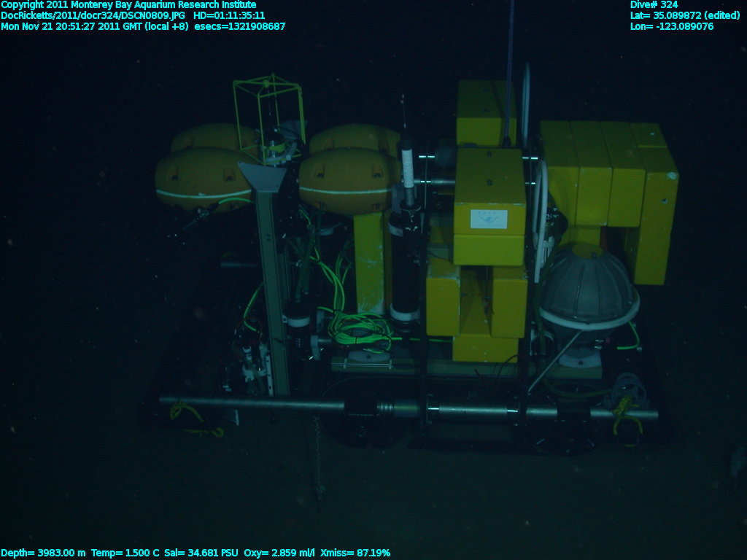This screenshot has height=560, width=747.
Task: Click the DSCN0809.JPG file path text
Action: (x=93, y=15)
